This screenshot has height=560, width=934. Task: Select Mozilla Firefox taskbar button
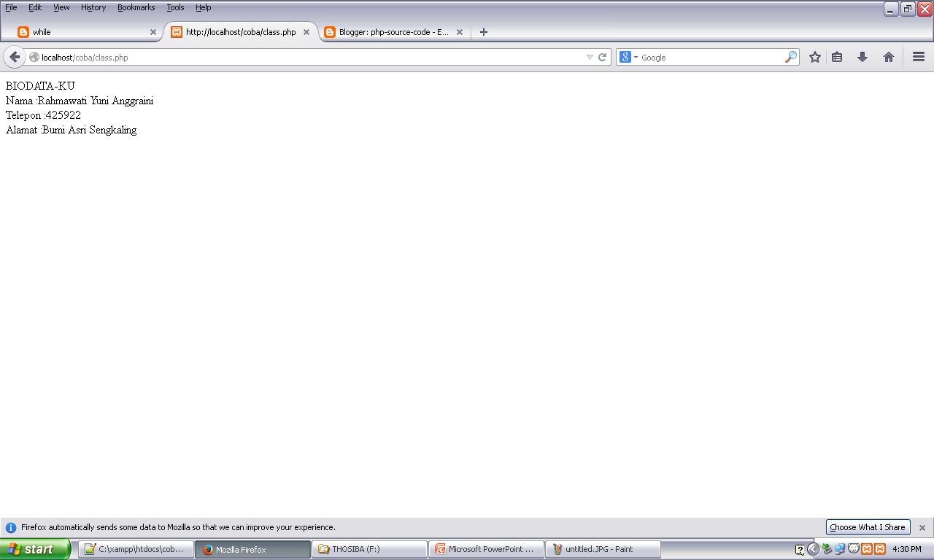pos(252,549)
